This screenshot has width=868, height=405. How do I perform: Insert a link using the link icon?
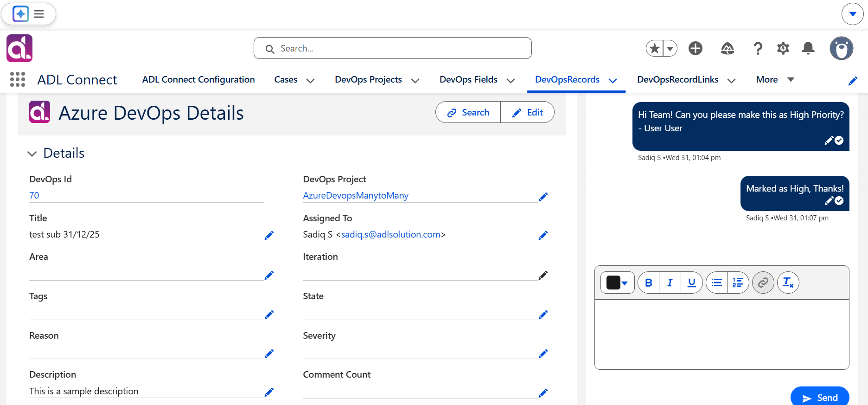763,283
